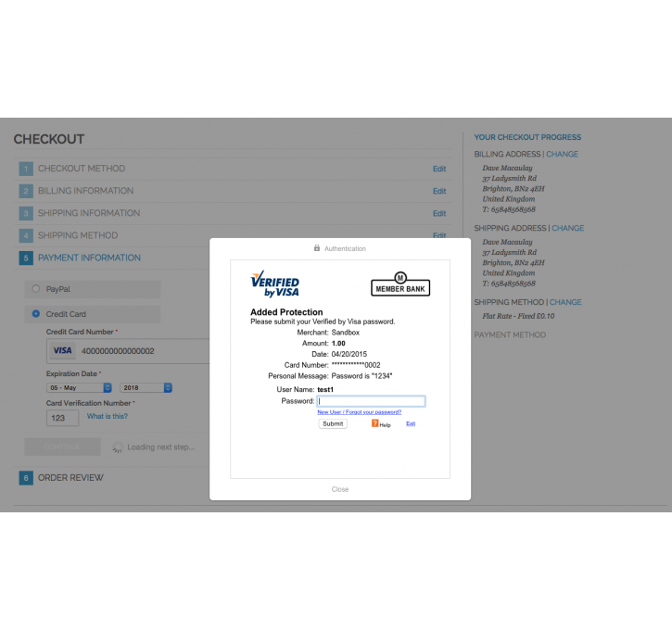Open the expiration month dropdown
This screenshot has height=630, width=672.
(x=79, y=387)
